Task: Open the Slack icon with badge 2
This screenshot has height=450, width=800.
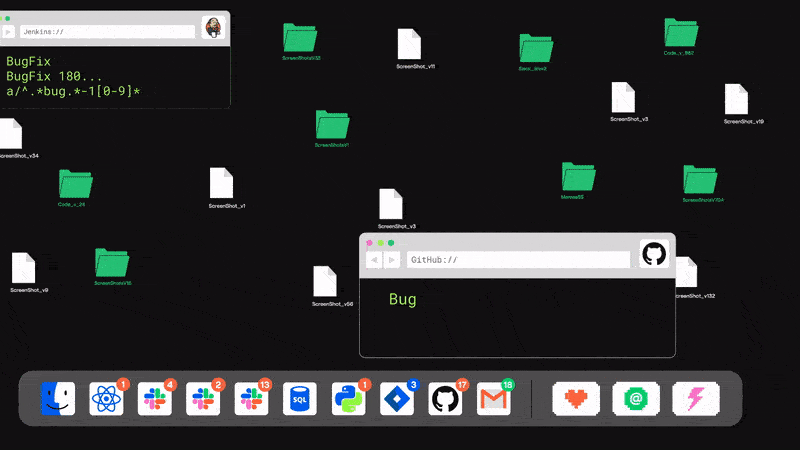Action: click(203, 398)
